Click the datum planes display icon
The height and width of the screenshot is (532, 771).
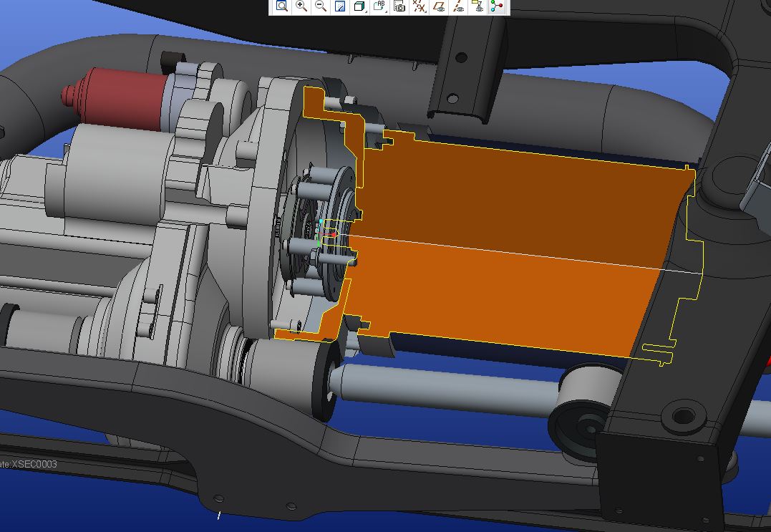[x=437, y=7]
